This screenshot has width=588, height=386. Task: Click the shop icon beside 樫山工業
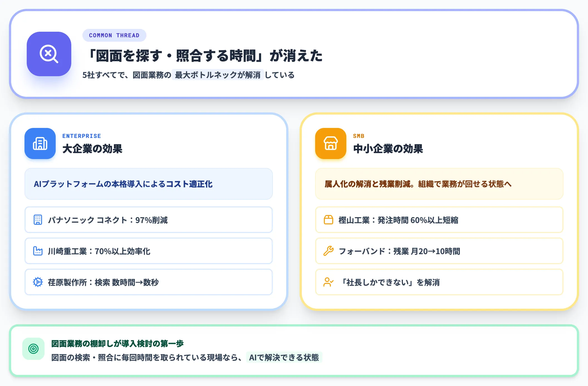pos(329,220)
